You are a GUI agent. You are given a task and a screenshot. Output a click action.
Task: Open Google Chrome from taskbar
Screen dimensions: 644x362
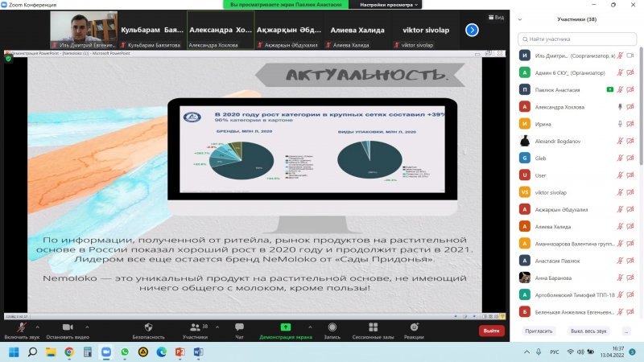[x=69, y=352]
